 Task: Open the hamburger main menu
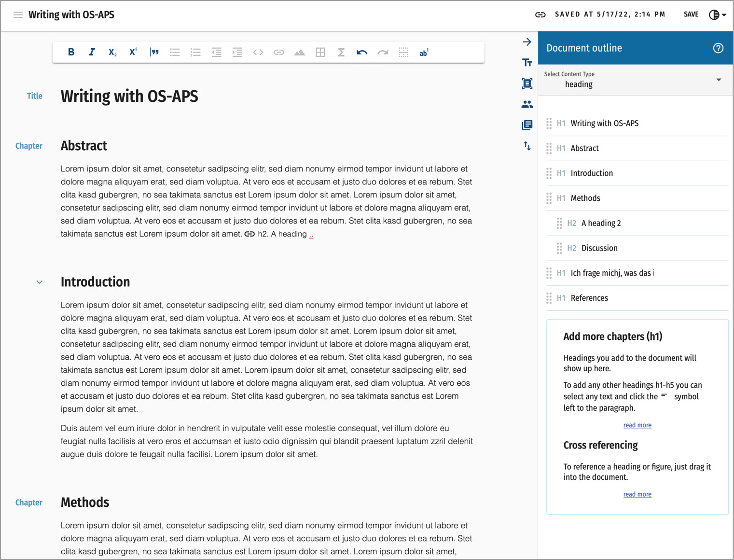pyautogui.click(x=18, y=14)
